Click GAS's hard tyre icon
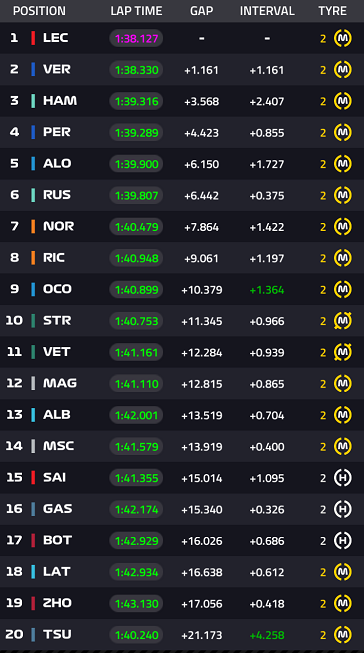364x653 pixels. [x=343, y=509]
